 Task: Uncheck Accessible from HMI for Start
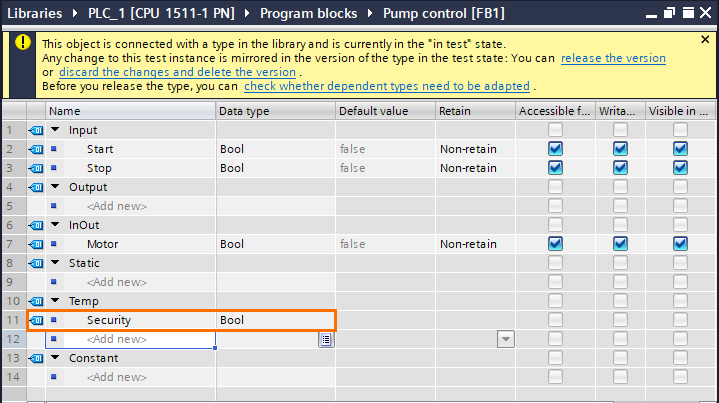point(555,149)
